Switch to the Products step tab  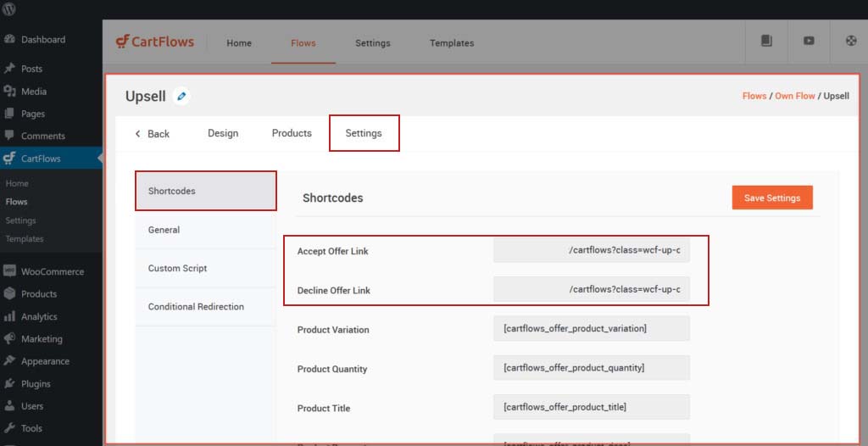pyautogui.click(x=292, y=133)
